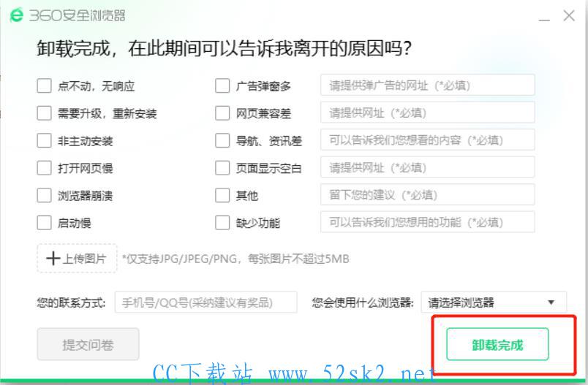Click the 请提供弹广告的网址 input field
588x385 pixels.
(x=428, y=85)
